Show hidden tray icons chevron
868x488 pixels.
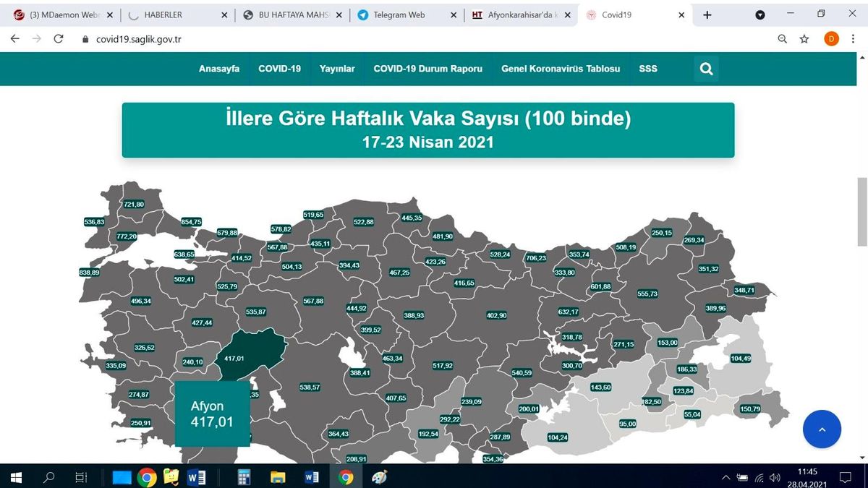(x=726, y=477)
